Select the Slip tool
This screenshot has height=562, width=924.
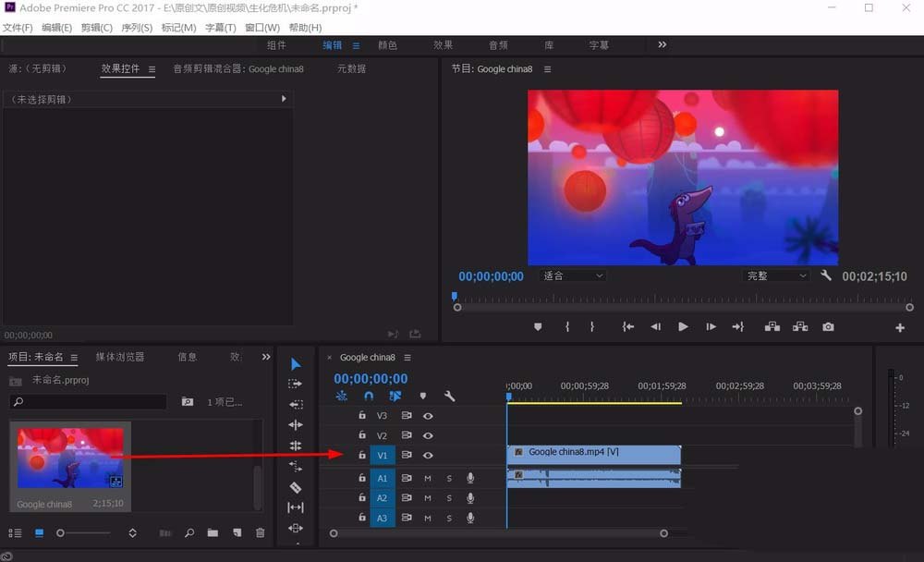coord(296,507)
